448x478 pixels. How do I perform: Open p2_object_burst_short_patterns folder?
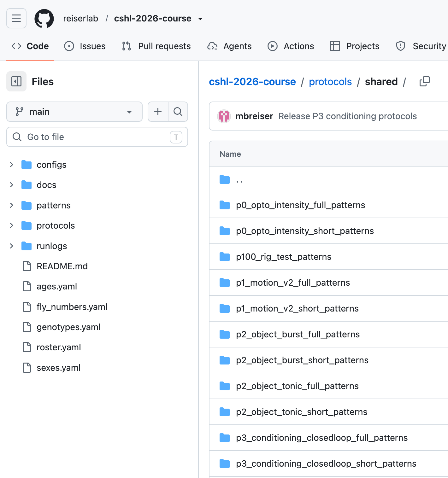pyautogui.click(x=302, y=360)
